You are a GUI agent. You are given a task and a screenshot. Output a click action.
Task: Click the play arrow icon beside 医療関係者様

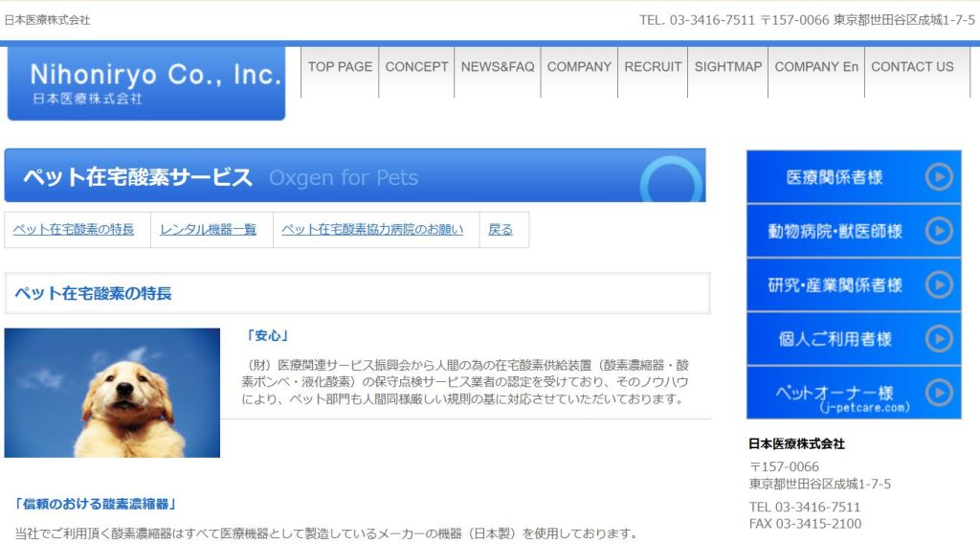click(939, 177)
